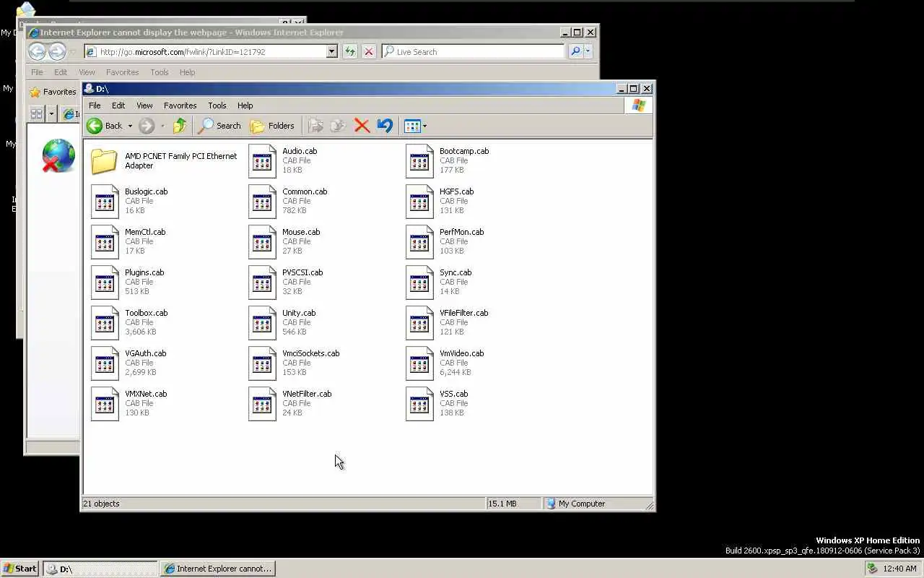The height and width of the screenshot is (578, 924).
Task: Click the IE Stop icon
Action: coord(369,51)
